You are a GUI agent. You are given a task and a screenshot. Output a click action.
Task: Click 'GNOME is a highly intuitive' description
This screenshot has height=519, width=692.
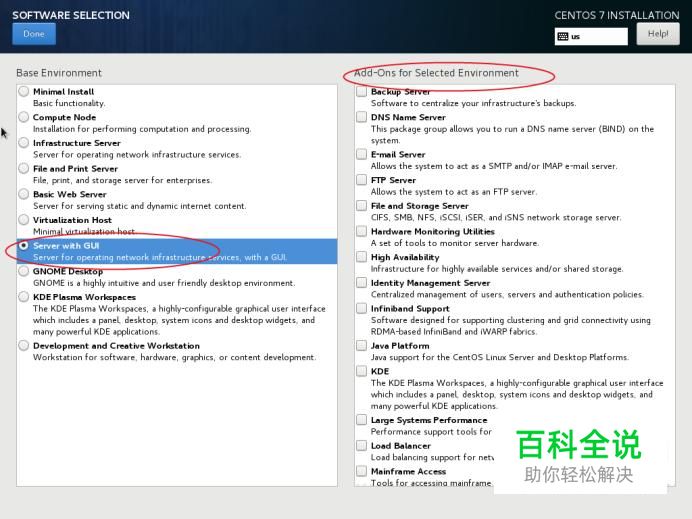(164, 283)
